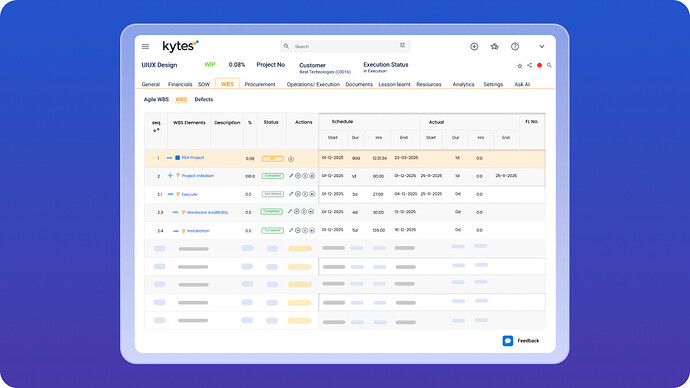690x388 pixels.
Task: Switch to the General tab
Action: (x=150, y=84)
